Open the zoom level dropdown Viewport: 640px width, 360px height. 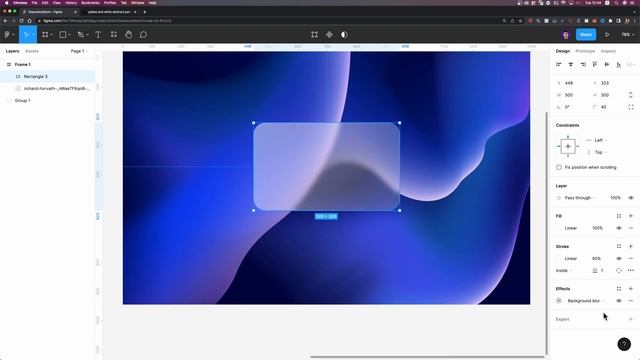627,35
